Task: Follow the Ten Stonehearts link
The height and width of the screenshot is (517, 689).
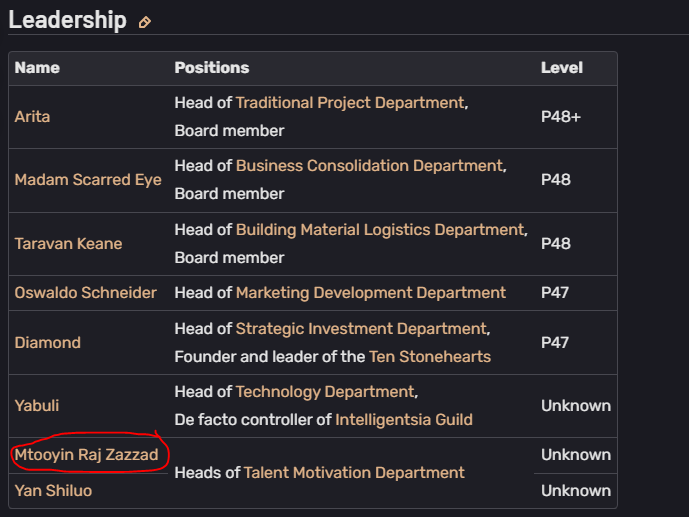Action: coord(430,357)
